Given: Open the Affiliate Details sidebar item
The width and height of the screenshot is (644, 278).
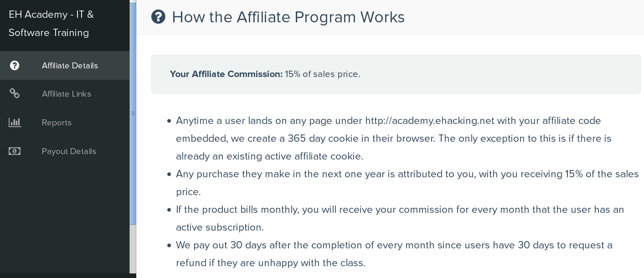Looking at the screenshot, I should (x=65, y=66).
